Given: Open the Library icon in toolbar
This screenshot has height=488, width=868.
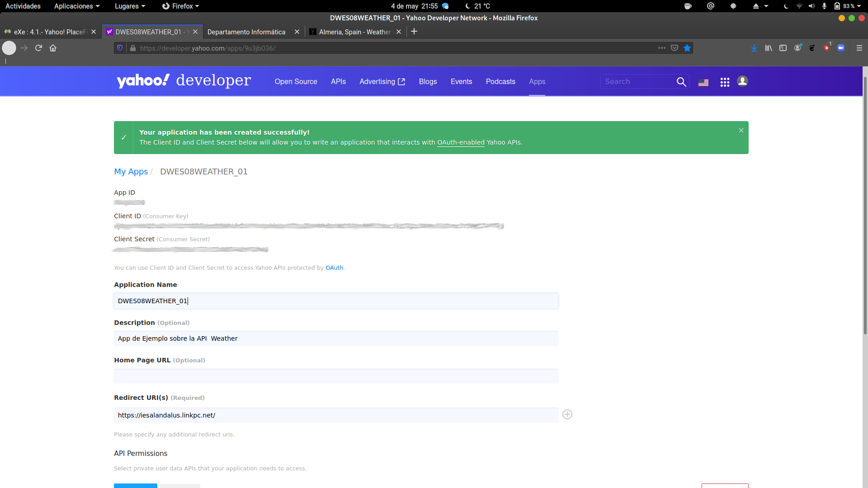Looking at the screenshot, I should 769,48.
